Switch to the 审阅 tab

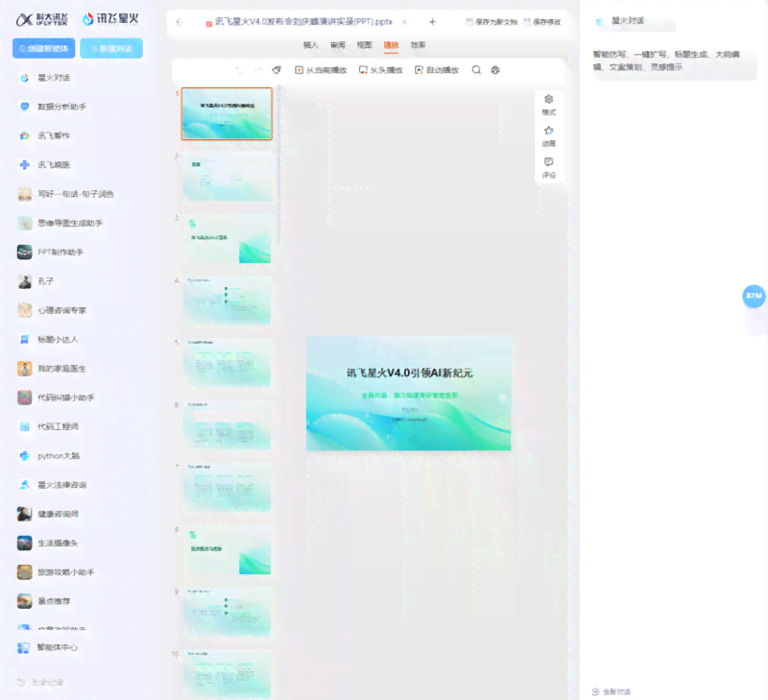[x=338, y=45]
